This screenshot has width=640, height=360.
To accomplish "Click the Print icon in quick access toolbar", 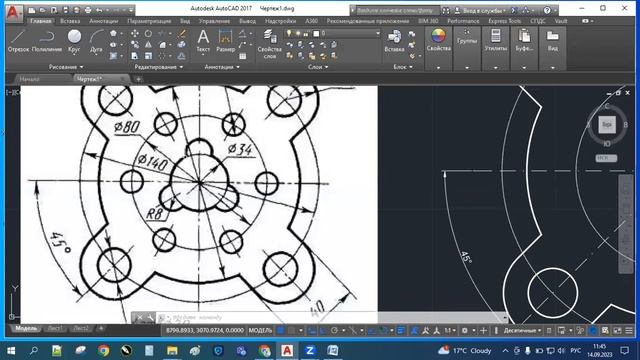I will (x=88, y=10).
